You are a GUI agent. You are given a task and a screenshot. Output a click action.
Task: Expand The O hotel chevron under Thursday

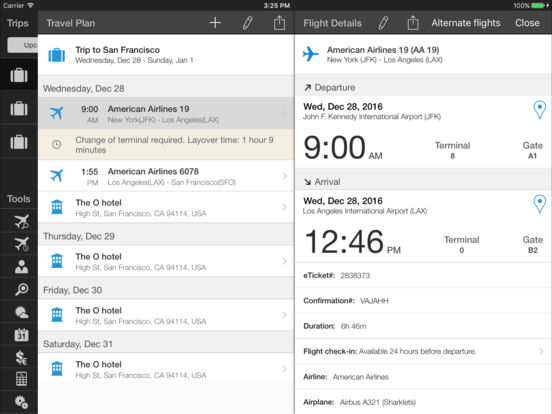[284, 261]
